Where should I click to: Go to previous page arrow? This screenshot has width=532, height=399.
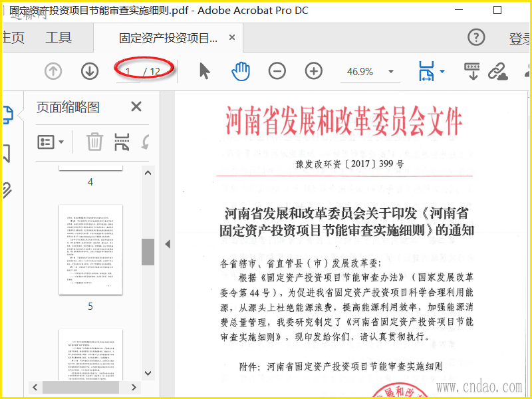tap(53, 71)
